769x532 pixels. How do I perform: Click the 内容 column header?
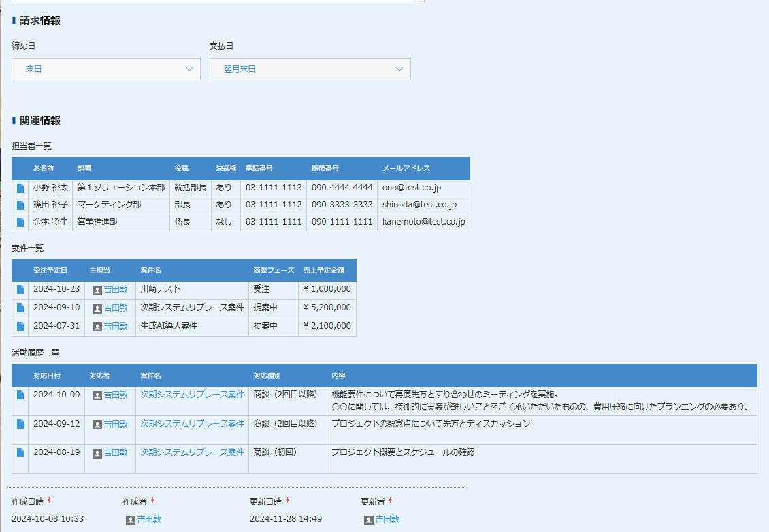click(338, 376)
